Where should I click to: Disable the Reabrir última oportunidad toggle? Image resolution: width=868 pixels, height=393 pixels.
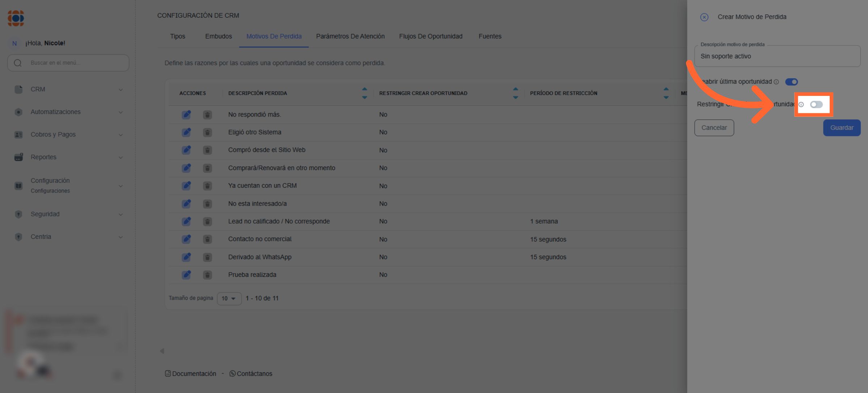click(x=791, y=82)
